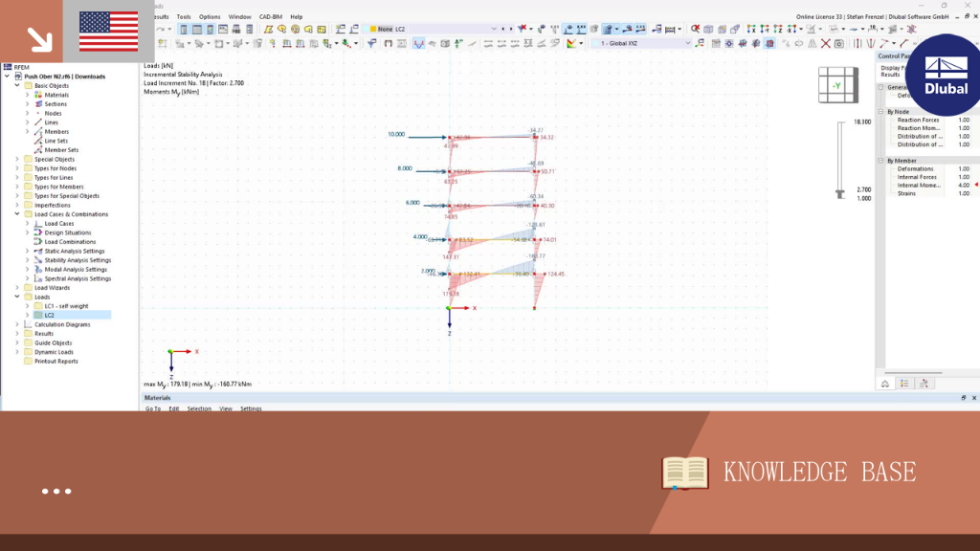Select Printout Reports tree item
Screen dimensions: 980x551
point(56,361)
